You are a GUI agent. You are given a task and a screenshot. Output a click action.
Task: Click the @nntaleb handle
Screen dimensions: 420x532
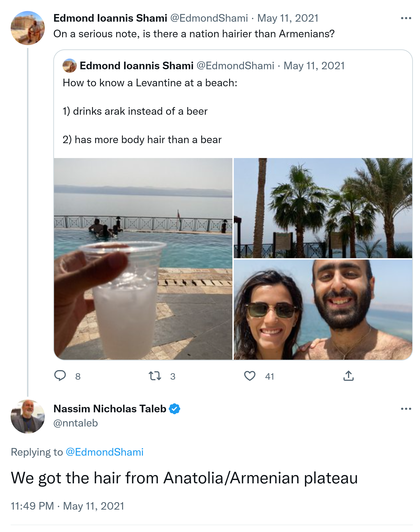click(x=76, y=423)
